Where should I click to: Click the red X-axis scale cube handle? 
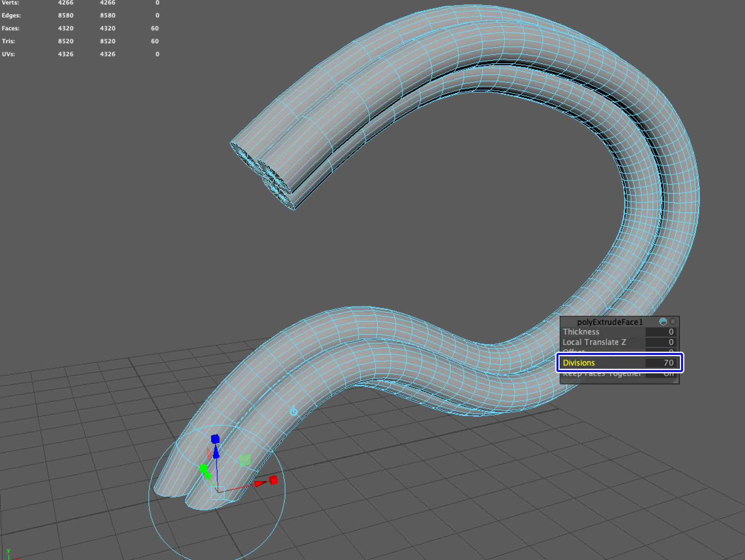click(274, 480)
